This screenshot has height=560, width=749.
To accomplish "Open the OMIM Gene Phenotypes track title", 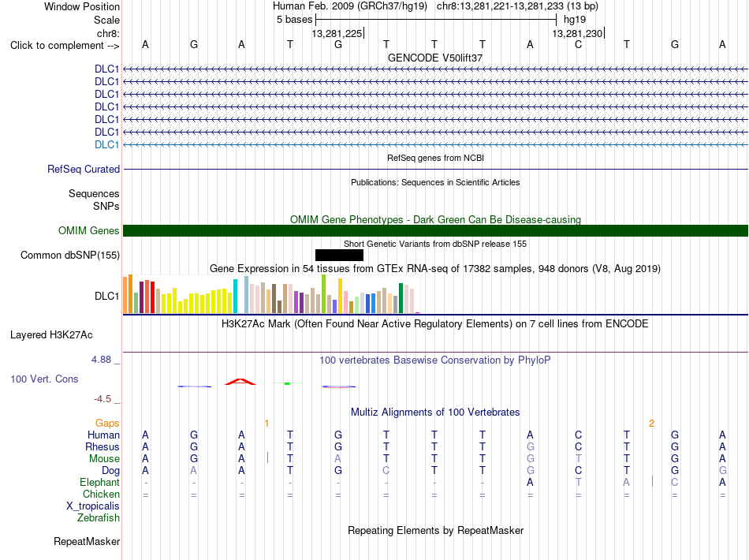I will [x=435, y=219].
